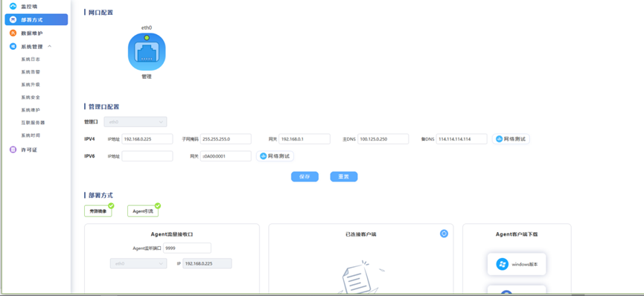Focus the empty IPV6 IP地址 field
Screen dimensions: 644x296
point(147,156)
